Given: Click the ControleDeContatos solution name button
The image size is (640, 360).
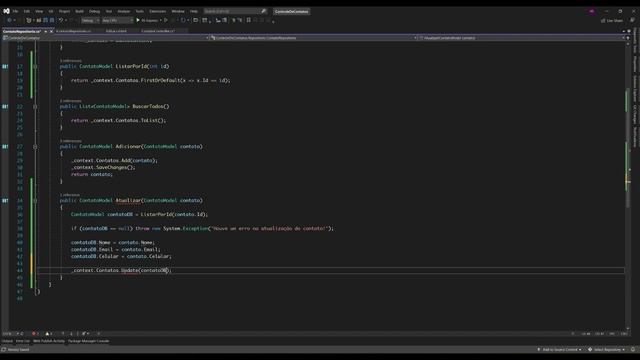Looking at the screenshot, I should click(x=291, y=11).
